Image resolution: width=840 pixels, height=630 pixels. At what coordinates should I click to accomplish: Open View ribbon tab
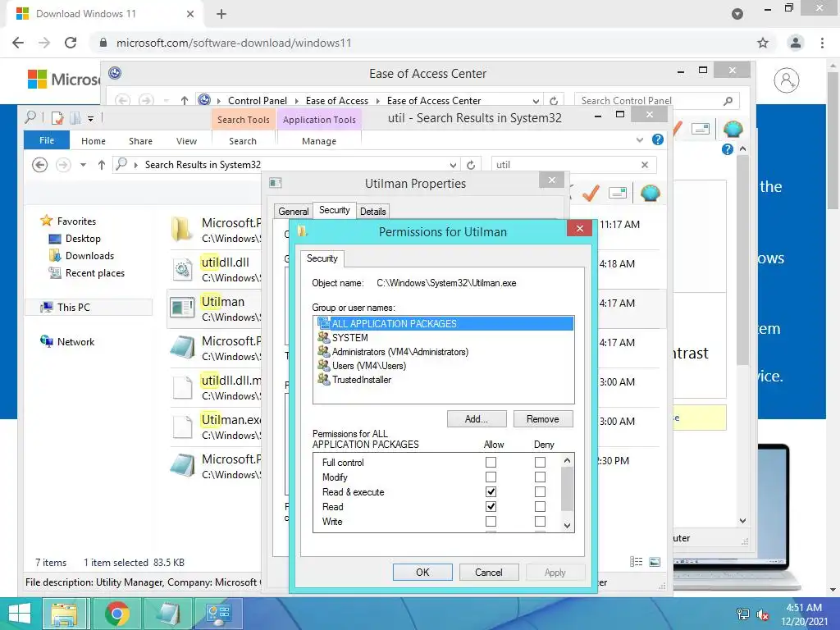tap(186, 141)
